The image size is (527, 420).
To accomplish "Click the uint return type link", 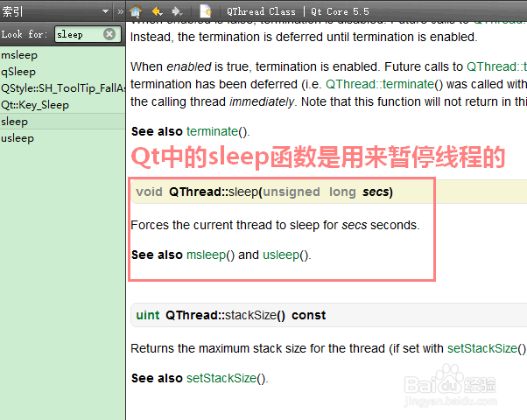I will [x=148, y=315].
